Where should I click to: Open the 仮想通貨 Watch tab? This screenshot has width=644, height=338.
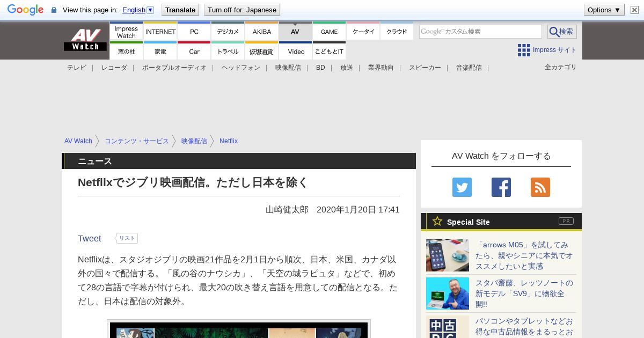261,51
